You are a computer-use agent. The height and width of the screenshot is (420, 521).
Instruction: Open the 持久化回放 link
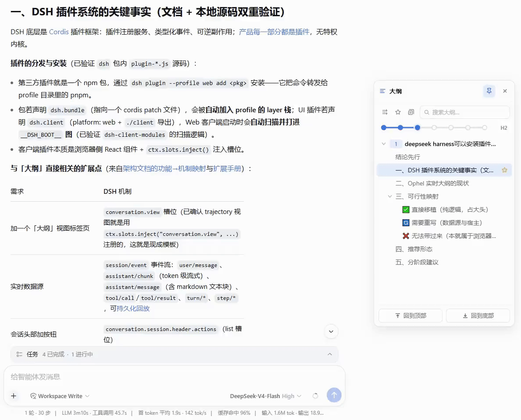133,309
